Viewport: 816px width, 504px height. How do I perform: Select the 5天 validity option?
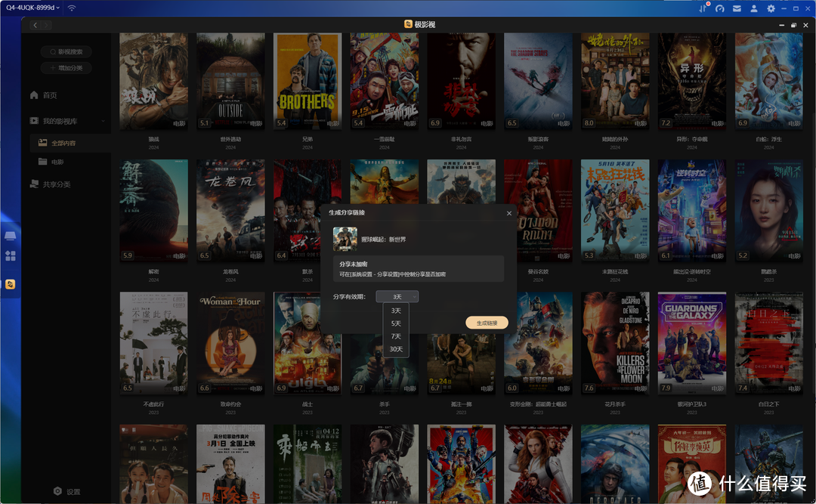(x=396, y=323)
